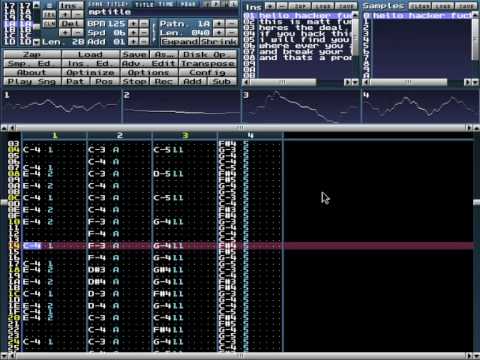Open the Adv. Edit panel
Viewport: 480px width, 360px height.
[x=149, y=63]
